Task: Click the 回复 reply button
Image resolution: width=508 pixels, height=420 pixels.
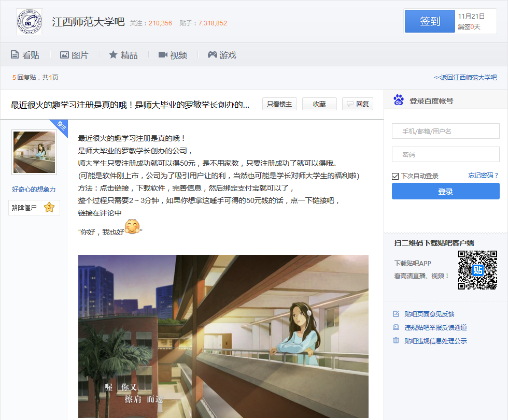Action: click(x=358, y=104)
